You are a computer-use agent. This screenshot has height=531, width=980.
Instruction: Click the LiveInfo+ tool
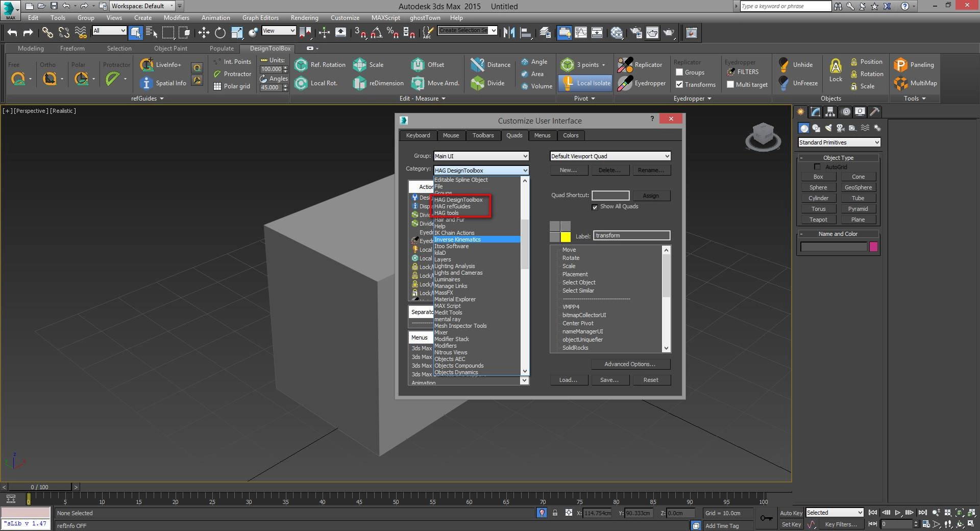point(161,65)
